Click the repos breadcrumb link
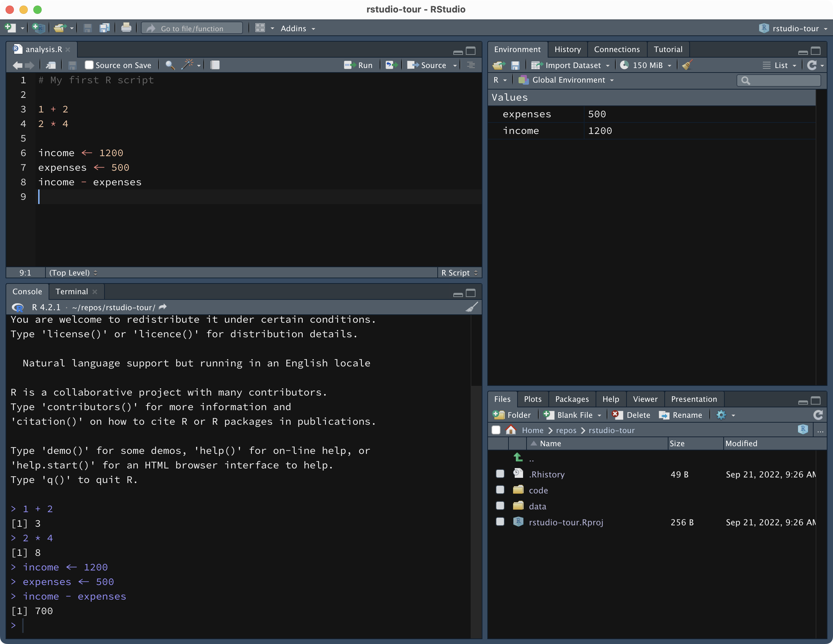Image resolution: width=833 pixels, height=644 pixels. point(566,431)
